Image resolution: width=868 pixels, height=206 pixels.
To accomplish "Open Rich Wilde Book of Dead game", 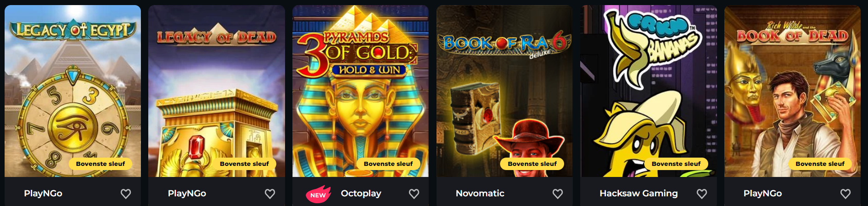I will [x=792, y=91].
